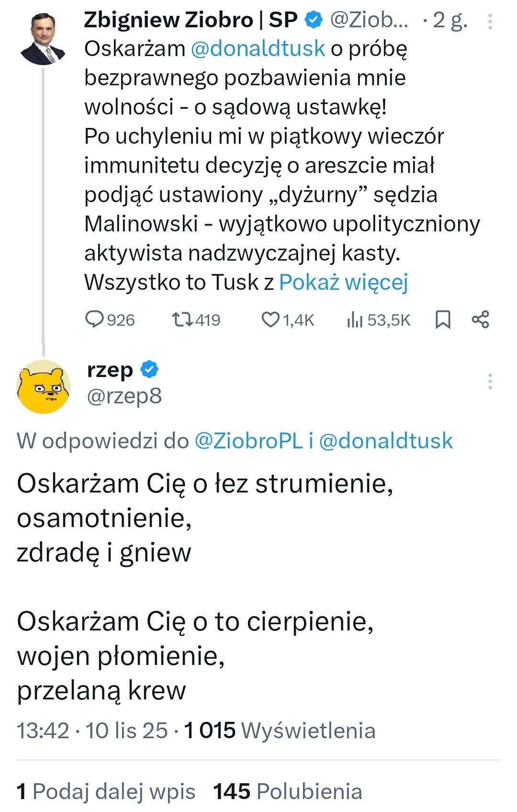Click the Zbigniew Ziobro | SP display name
517x812 pixels.
(191, 20)
